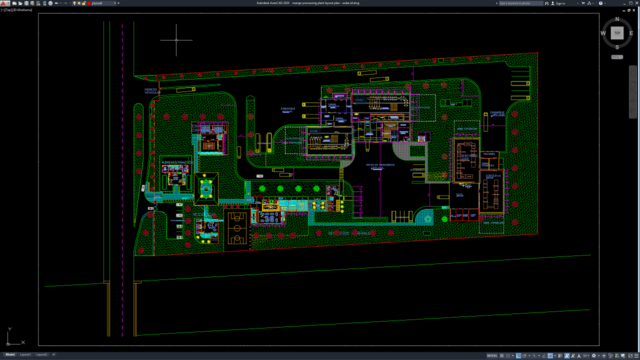Toggle Ortho mode in the status bar

click(518, 356)
